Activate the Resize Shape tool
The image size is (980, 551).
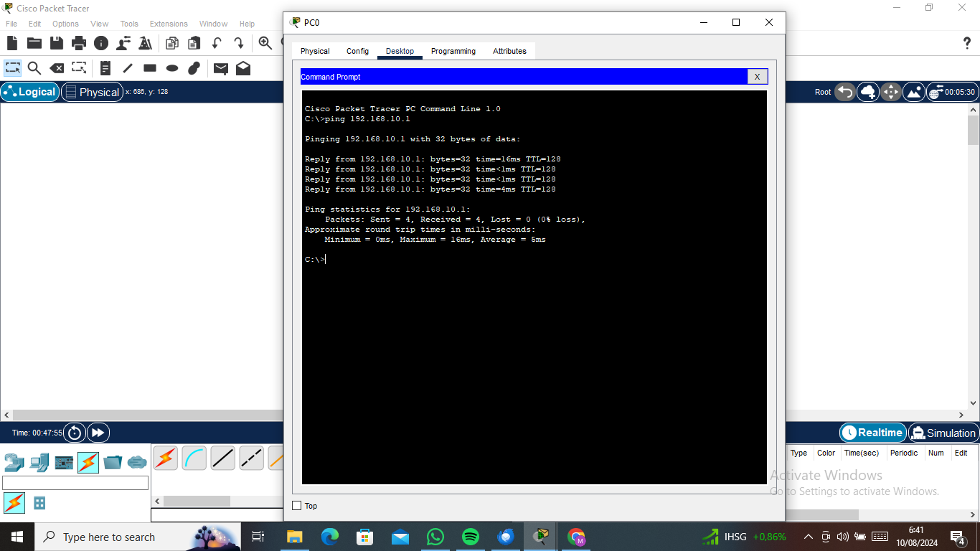pos(79,68)
